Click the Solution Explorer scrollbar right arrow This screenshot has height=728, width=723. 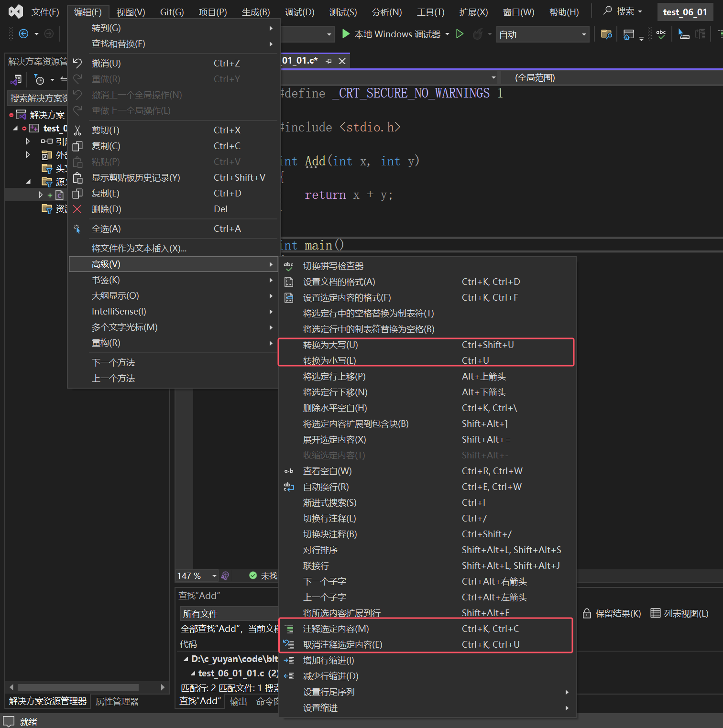click(163, 687)
